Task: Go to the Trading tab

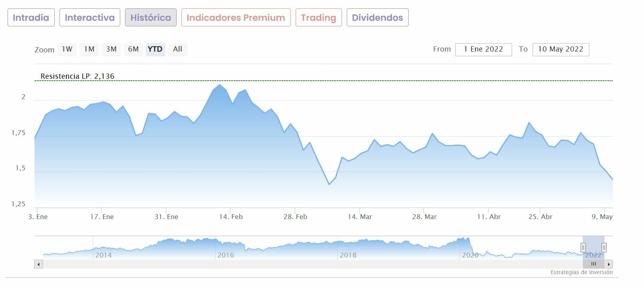Action: pyautogui.click(x=318, y=18)
